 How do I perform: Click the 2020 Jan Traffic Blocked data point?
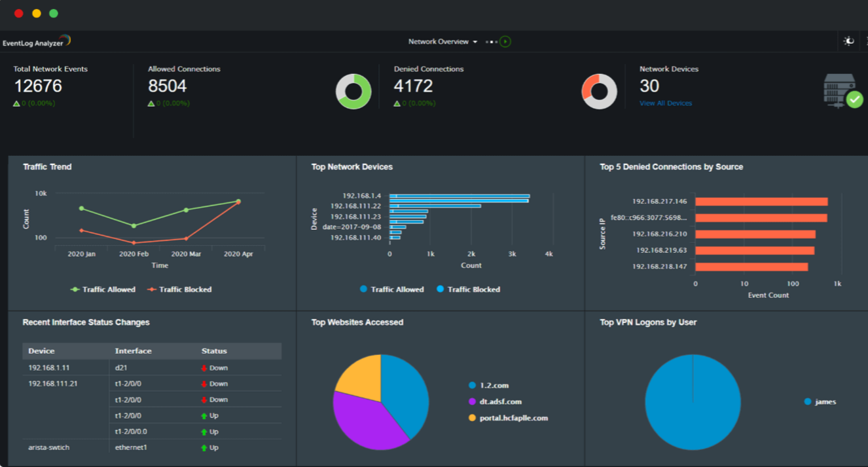(81, 231)
